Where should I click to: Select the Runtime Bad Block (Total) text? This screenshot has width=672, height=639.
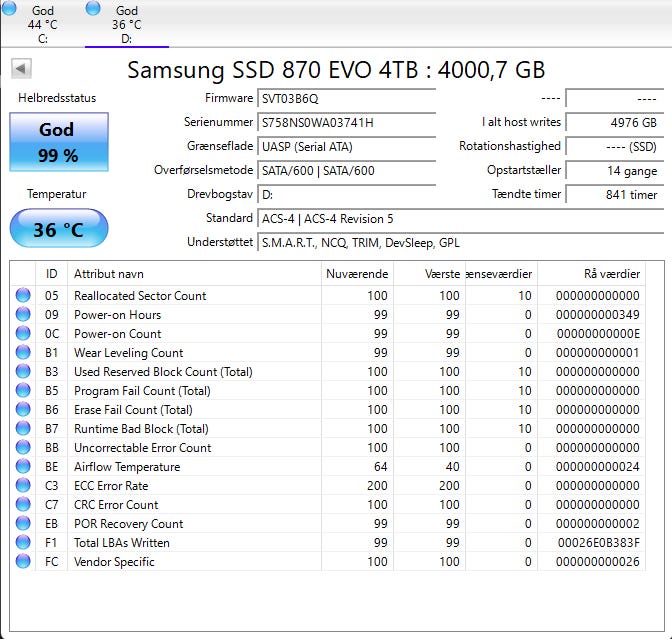(x=141, y=429)
